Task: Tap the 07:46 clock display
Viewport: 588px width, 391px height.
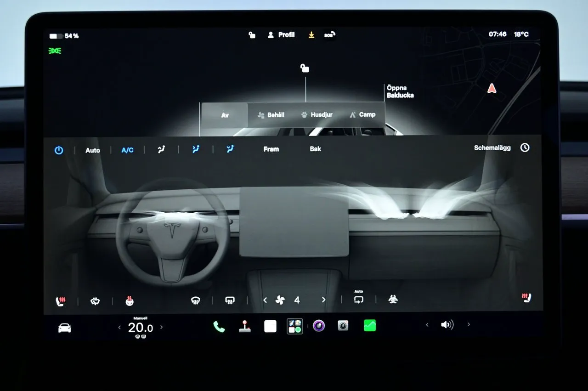Action: [498, 34]
